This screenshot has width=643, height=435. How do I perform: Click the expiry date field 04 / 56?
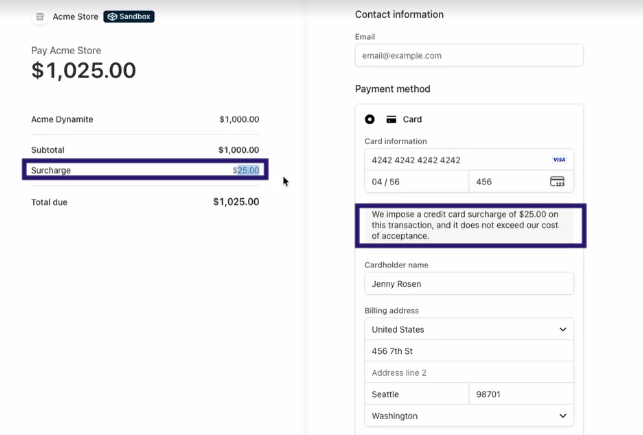[416, 182]
